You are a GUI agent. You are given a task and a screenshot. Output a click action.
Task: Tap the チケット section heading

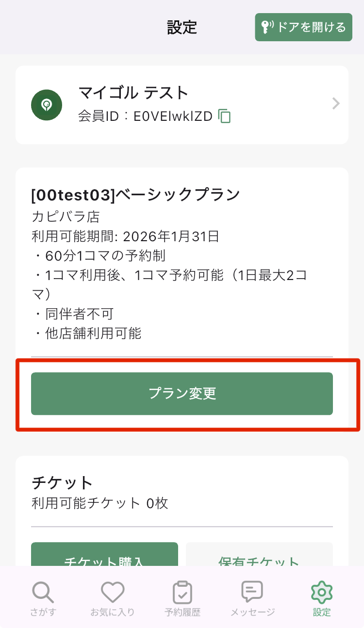[62, 483]
